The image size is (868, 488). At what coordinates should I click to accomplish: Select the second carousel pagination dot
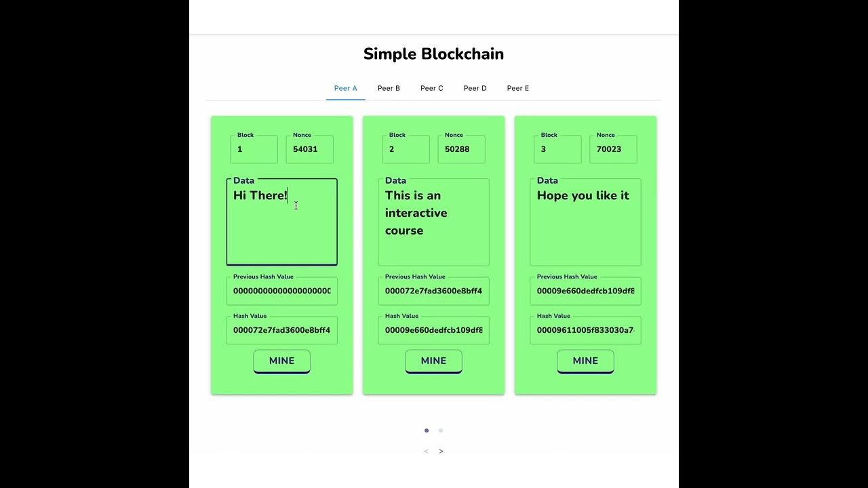441,430
